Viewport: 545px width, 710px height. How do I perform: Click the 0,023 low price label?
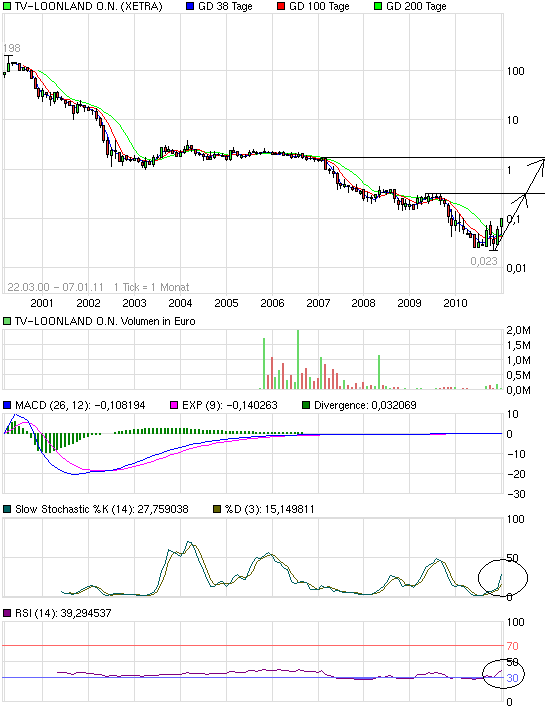click(483, 261)
